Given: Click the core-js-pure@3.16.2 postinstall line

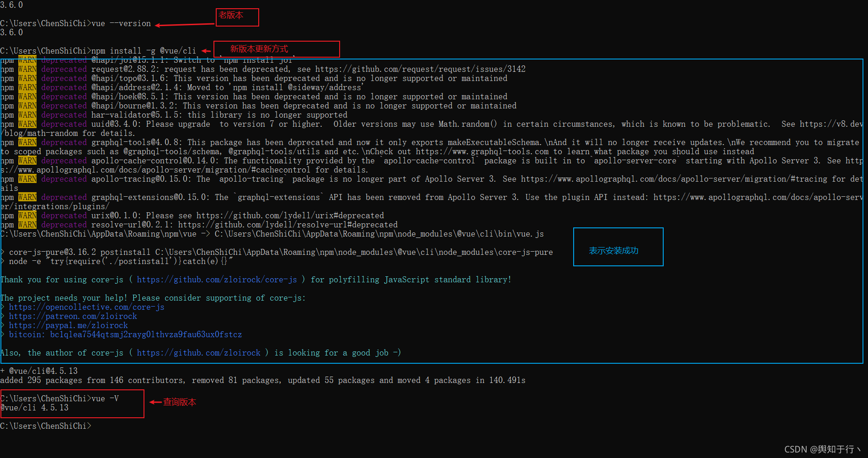Looking at the screenshot, I should tap(277, 252).
